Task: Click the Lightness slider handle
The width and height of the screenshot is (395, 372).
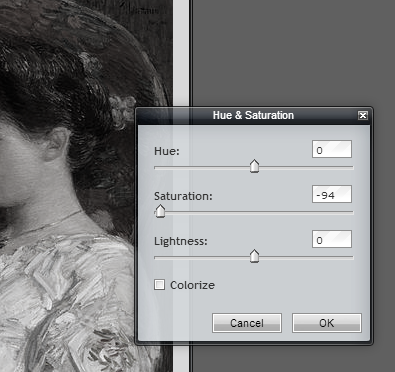Action: 254,256
